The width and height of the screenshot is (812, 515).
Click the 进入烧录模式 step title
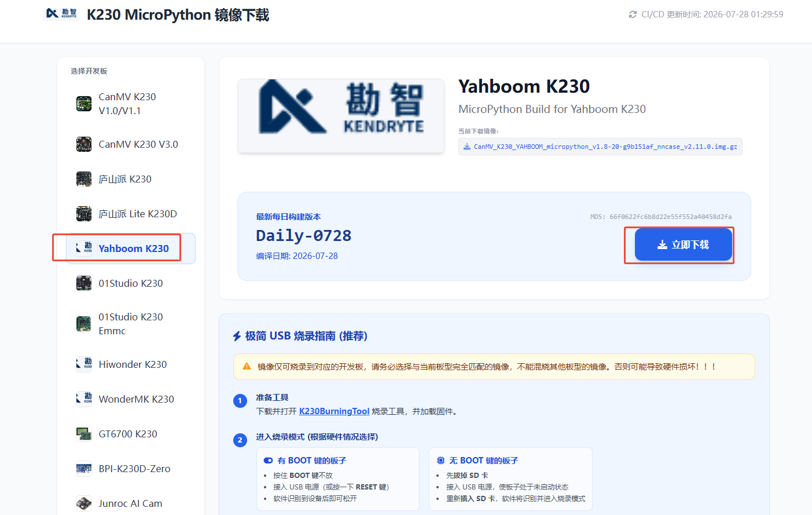pyautogui.click(x=317, y=437)
